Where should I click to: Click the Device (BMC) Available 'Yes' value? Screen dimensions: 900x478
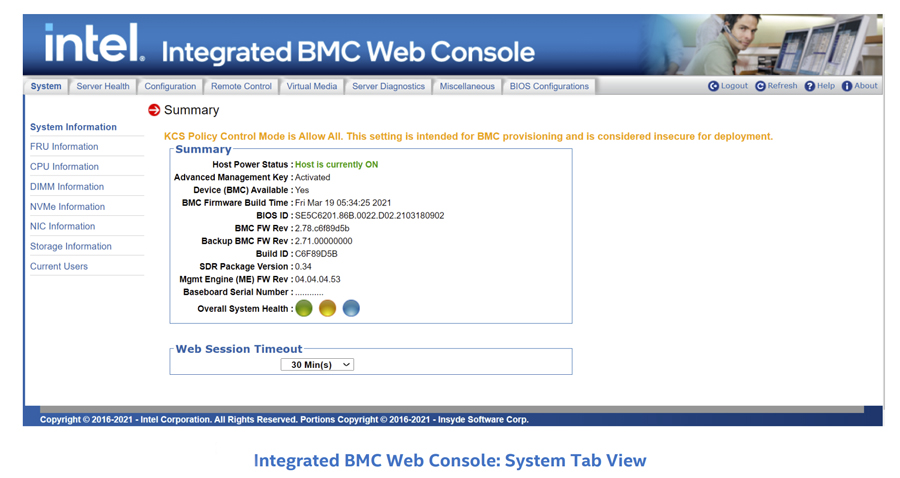pyautogui.click(x=302, y=190)
